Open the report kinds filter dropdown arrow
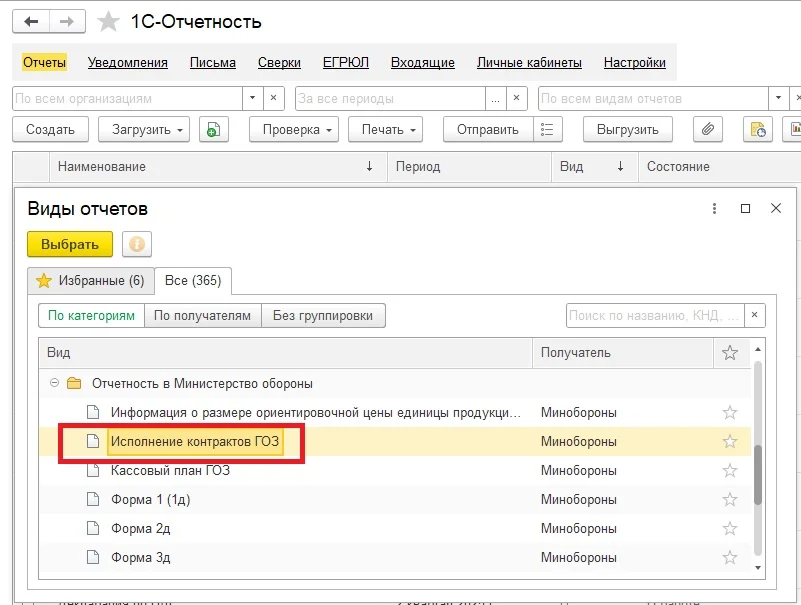 779,98
